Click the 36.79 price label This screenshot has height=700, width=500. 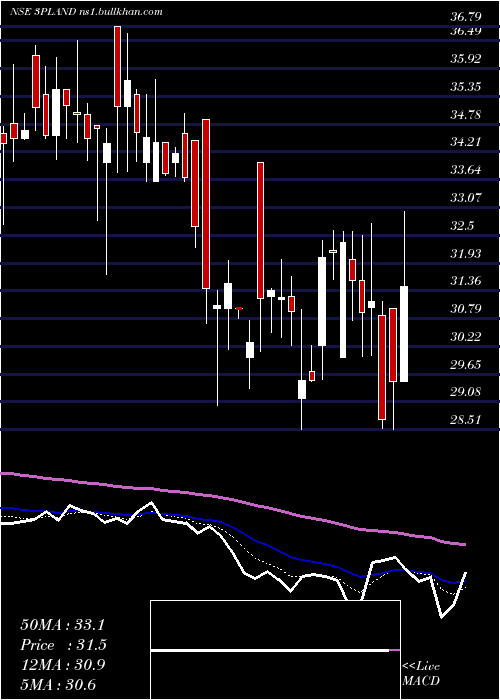(x=466, y=17)
